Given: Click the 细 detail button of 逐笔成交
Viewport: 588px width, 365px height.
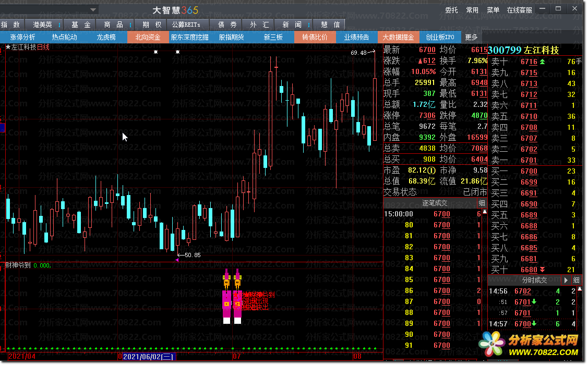Looking at the screenshot, I should click(x=482, y=203).
